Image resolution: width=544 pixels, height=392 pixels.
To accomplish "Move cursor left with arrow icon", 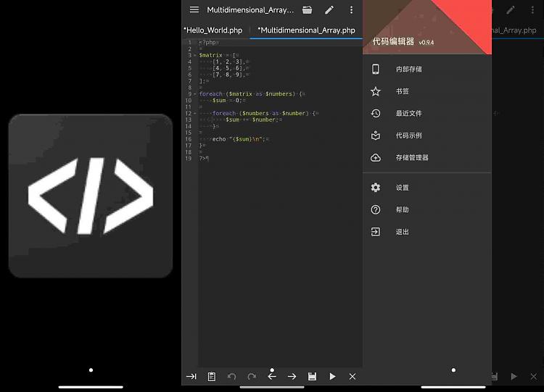I will pyautogui.click(x=272, y=376).
